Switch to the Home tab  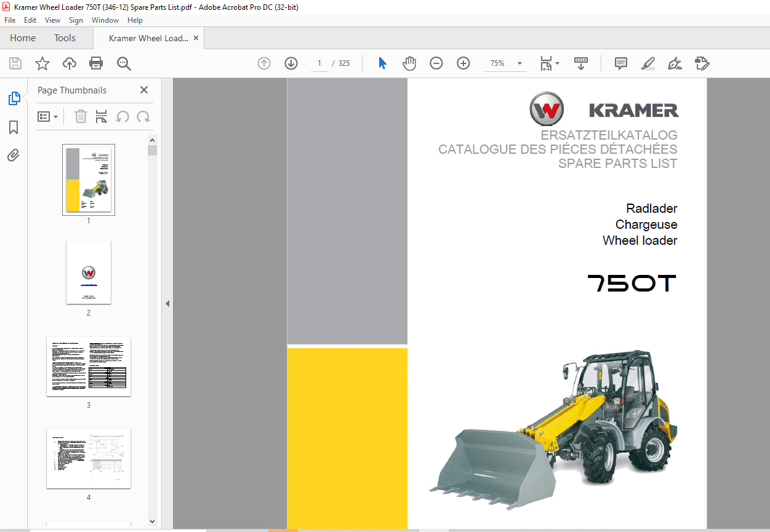[x=23, y=38]
